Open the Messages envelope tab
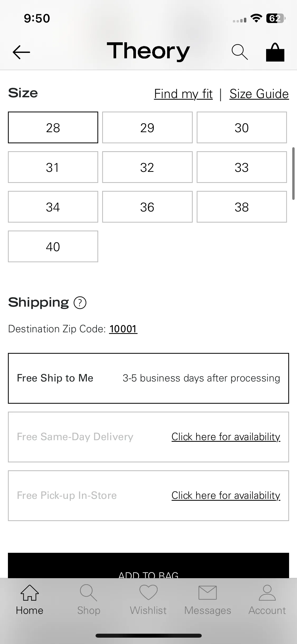The width and height of the screenshot is (297, 644). click(208, 600)
